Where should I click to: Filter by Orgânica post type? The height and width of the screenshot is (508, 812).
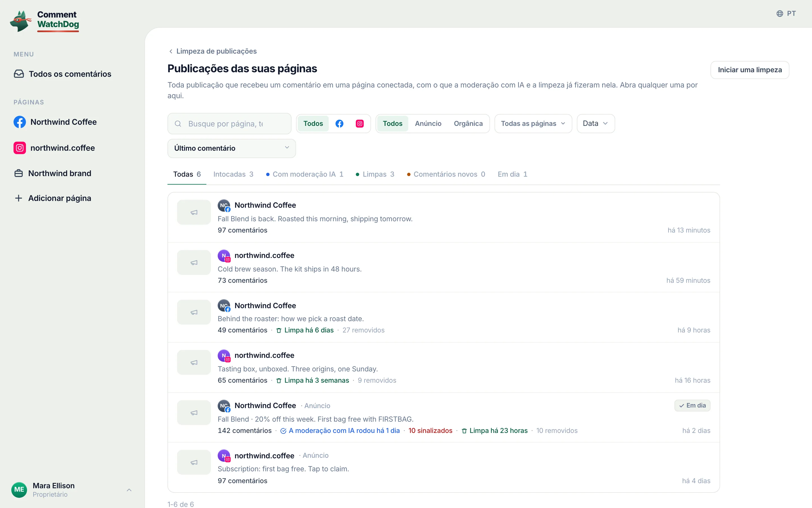(x=468, y=124)
